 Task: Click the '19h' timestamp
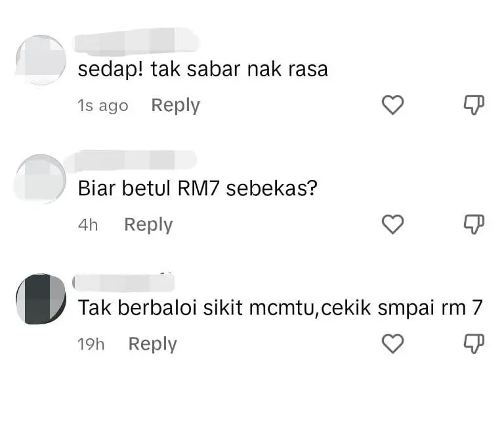(x=91, y=345)
